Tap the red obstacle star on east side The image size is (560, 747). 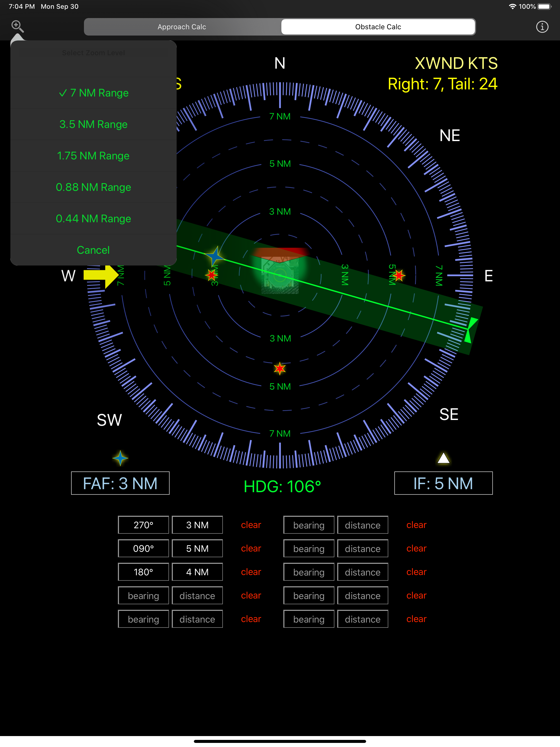tap(399, 276)
